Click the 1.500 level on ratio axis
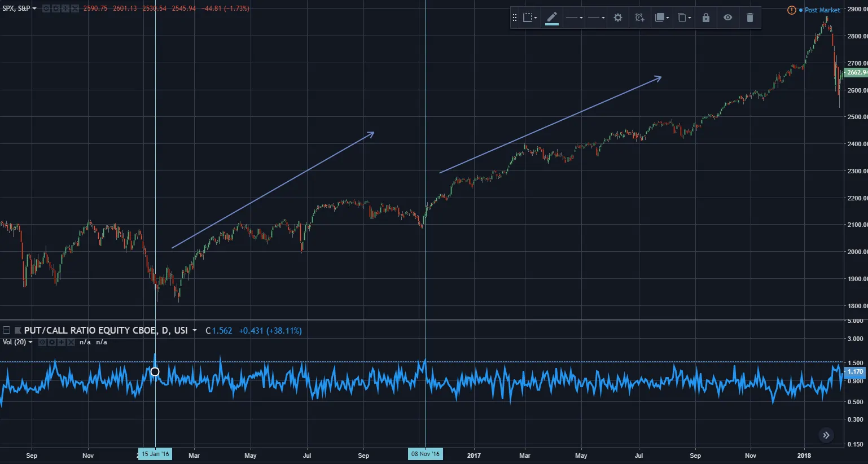This screenshot has height=464, width=868. [x=856, y=363]
